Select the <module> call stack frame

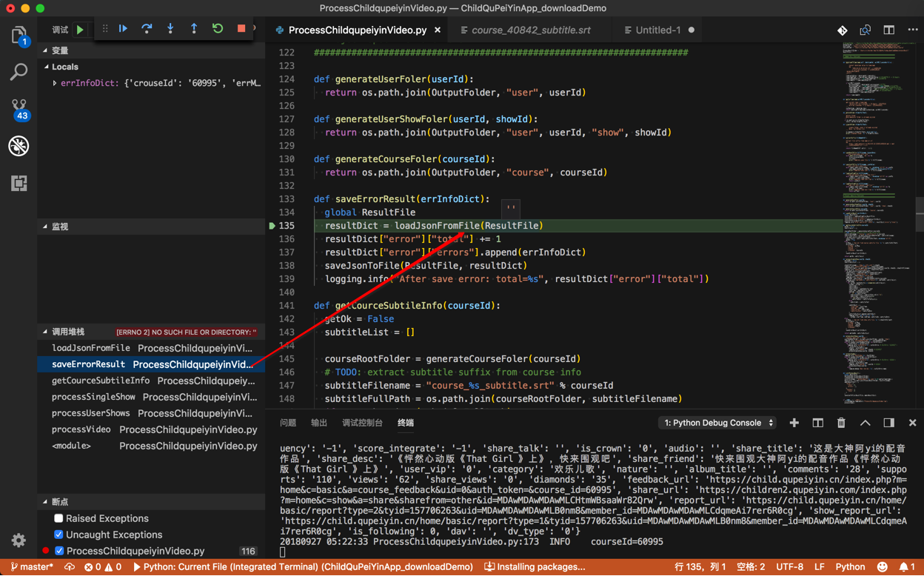click(151, 446)
